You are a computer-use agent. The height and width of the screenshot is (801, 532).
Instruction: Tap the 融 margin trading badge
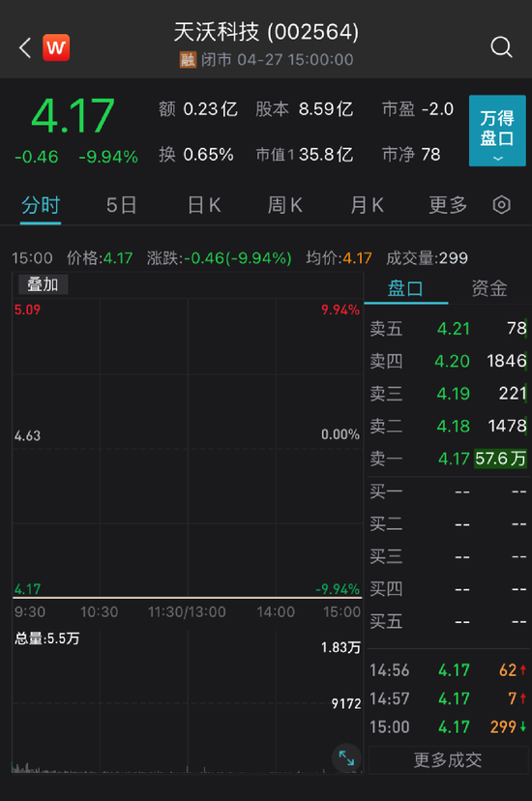point(188,60)
